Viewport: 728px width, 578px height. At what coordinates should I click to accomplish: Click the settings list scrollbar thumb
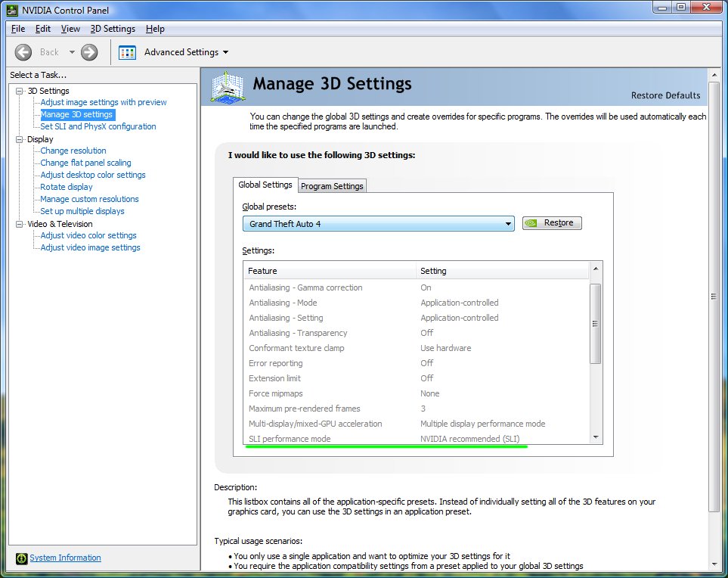(x=596, y=324)
